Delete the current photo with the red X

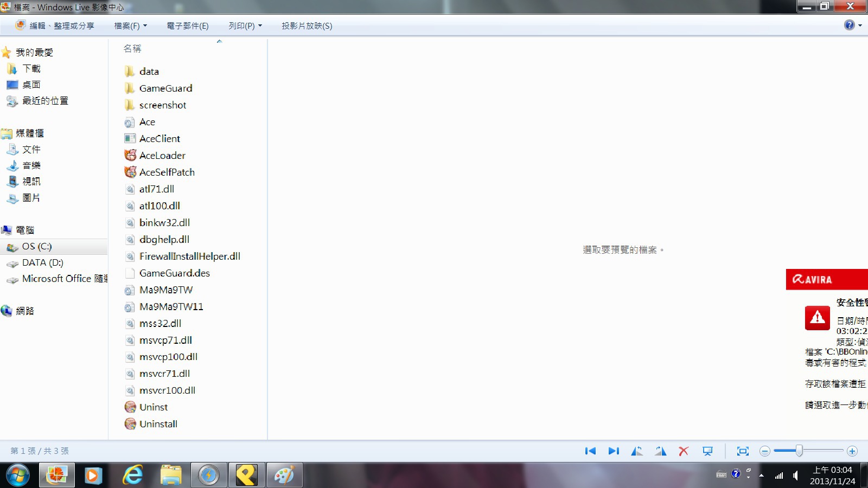[x=684, y=451]
